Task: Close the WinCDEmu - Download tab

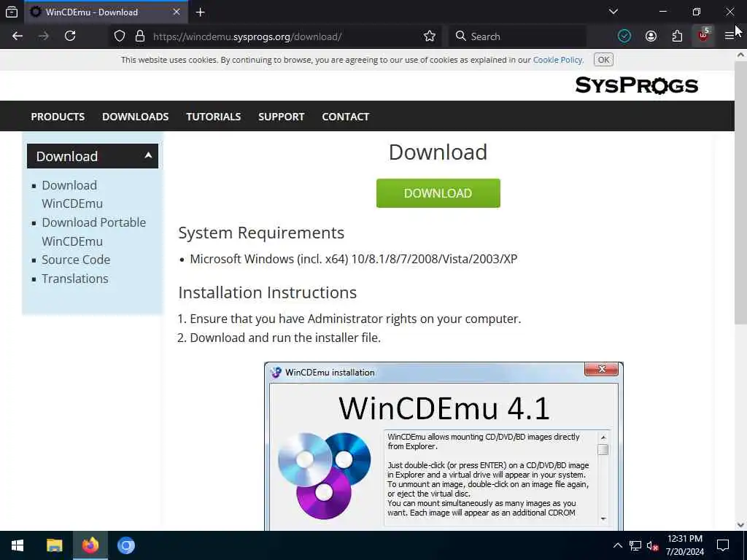Action: (177, 12)
